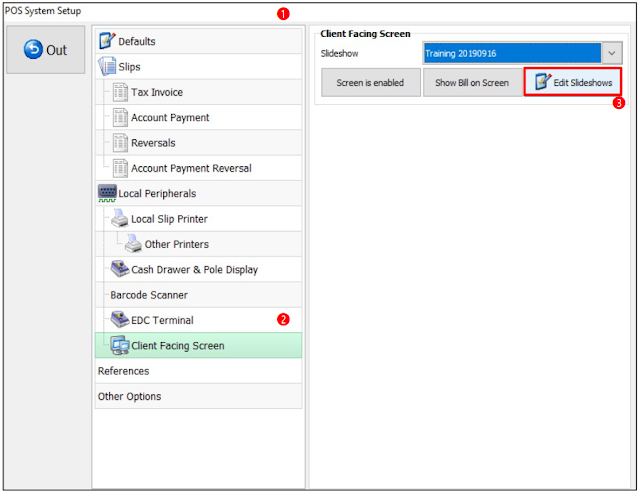The width and height of the screenshot is (640, 493).
Task: Click the Slideshow field label
Action: [339, 53]
